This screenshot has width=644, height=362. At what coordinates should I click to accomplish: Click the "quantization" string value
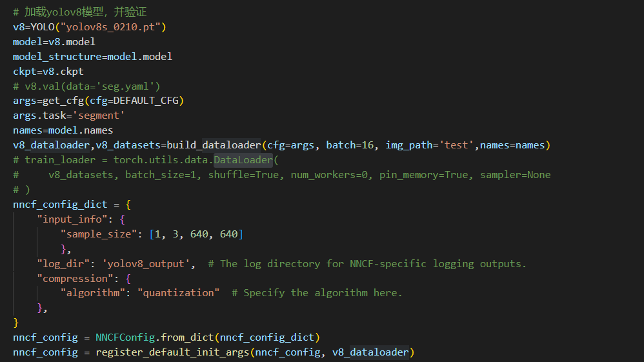tap(179, 292)
